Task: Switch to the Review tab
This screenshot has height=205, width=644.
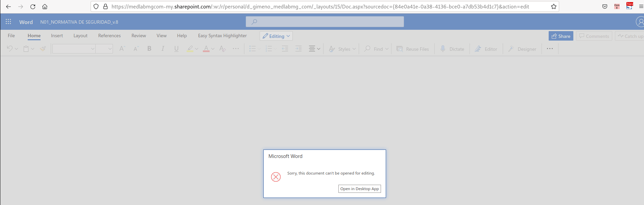Action: point(139,36)
